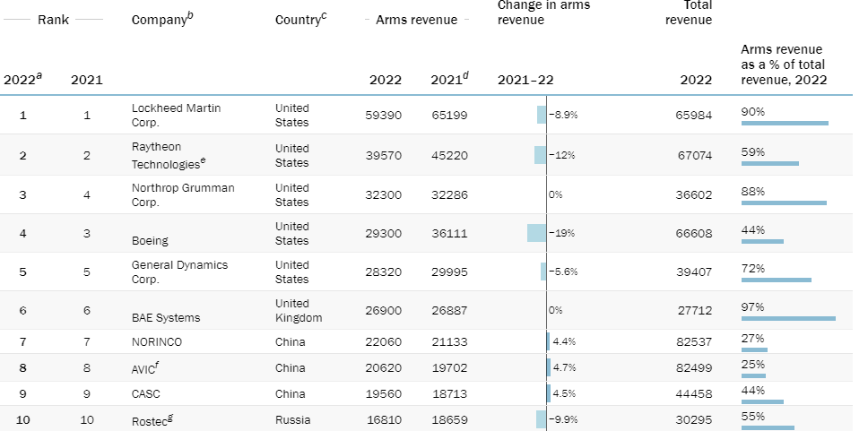The height and width of the screenshot is (431, 868).
Task: Click total revenue value 39407
Action: coord(694,272)
